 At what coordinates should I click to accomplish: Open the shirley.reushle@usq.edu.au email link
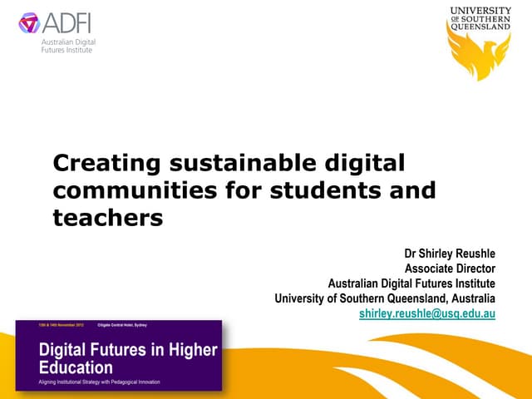tap(427, 313)
